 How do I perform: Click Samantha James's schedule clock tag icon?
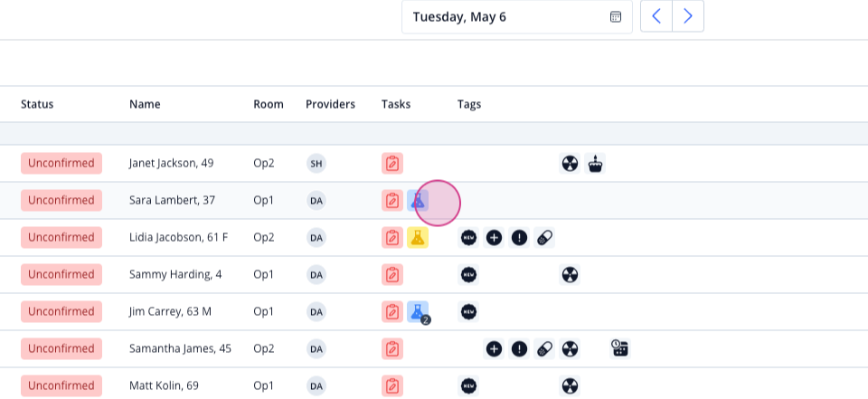[620, 348]
